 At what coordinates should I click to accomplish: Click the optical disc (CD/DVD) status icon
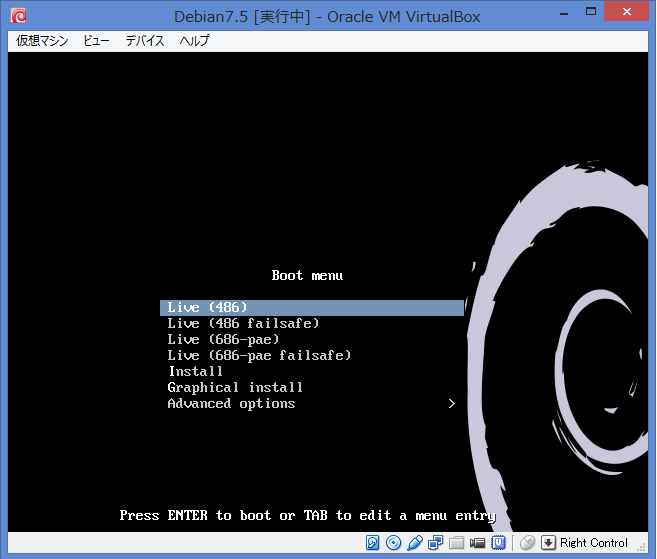[393, 543]
